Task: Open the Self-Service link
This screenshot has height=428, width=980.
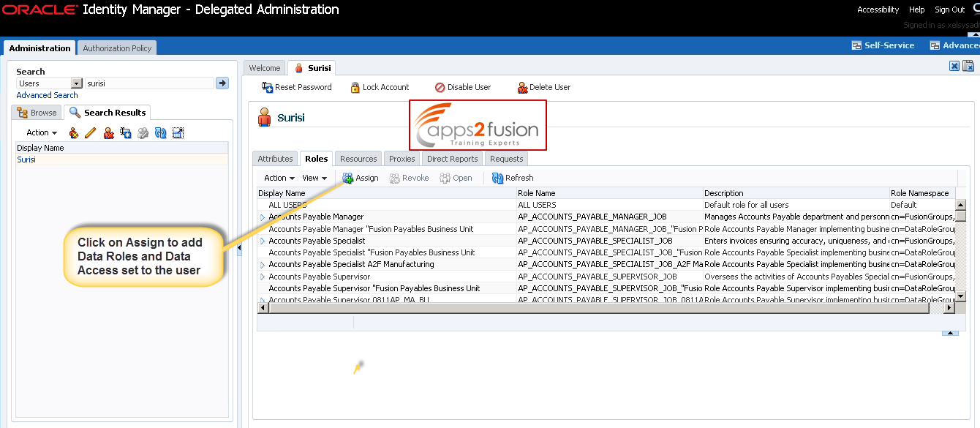Action: coord(883,45)
